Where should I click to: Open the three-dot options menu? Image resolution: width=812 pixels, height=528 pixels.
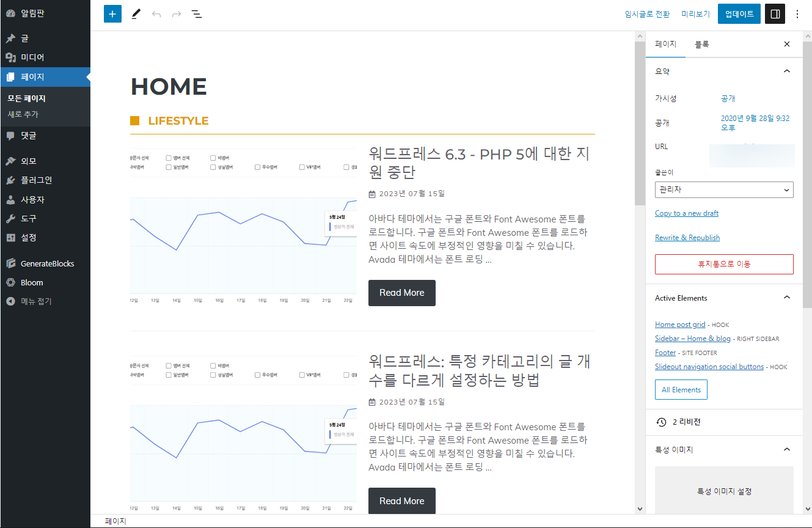pos(797,13)
